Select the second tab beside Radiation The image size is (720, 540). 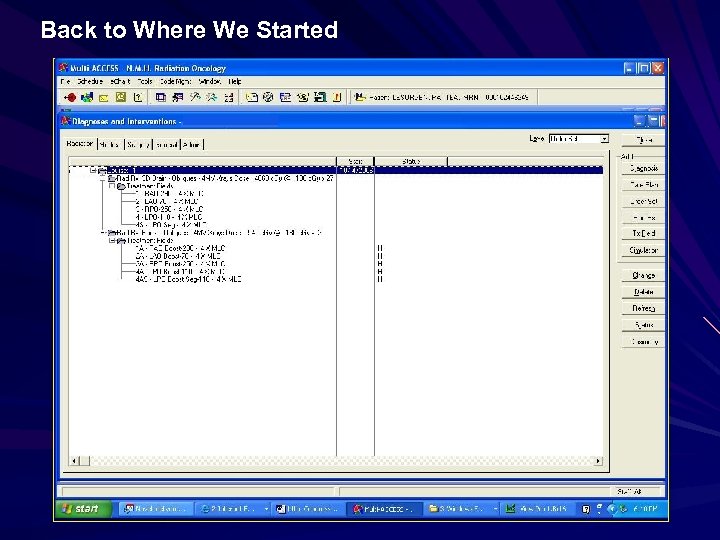[x=111, y=145]
